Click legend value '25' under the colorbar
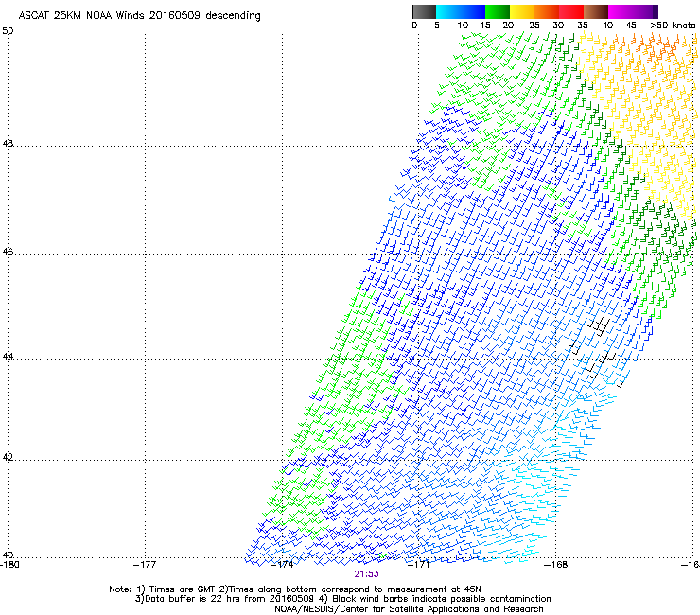 pos(534,26)
